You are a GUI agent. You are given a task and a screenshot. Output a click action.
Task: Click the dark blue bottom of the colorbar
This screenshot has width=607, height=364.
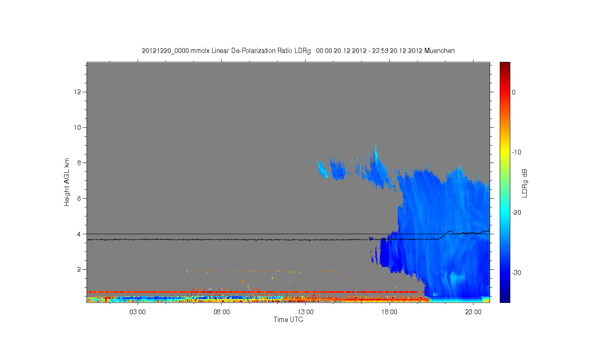click(505, 298)
